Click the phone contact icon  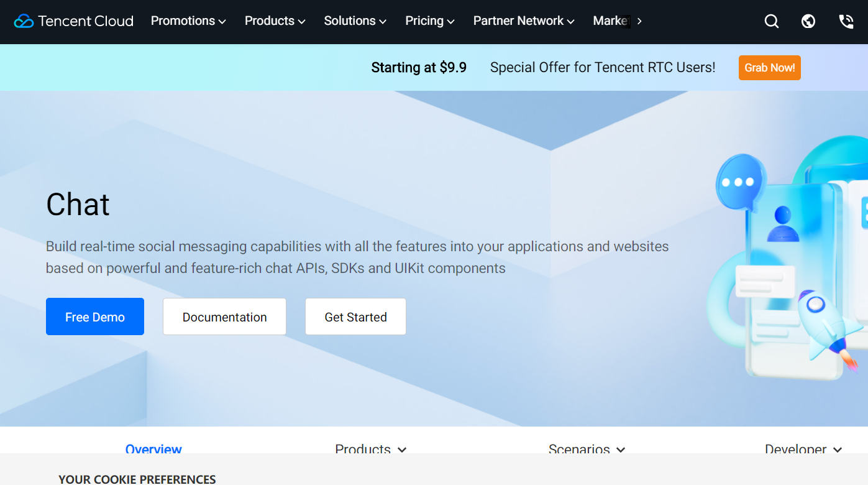pos(846,22)
